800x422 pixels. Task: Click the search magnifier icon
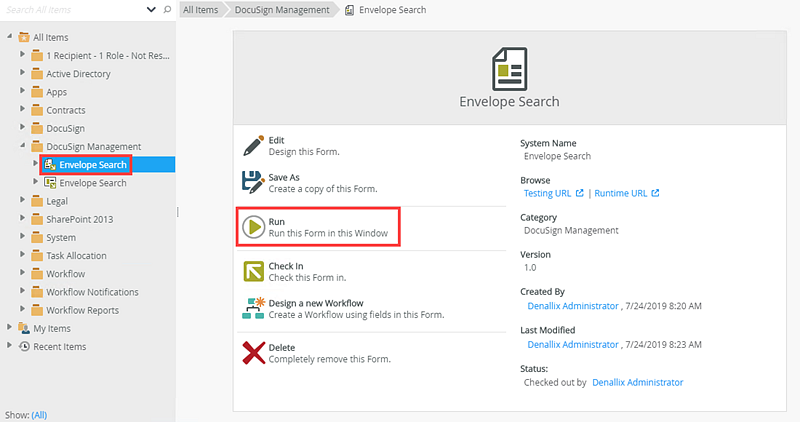tap(167, 10)
